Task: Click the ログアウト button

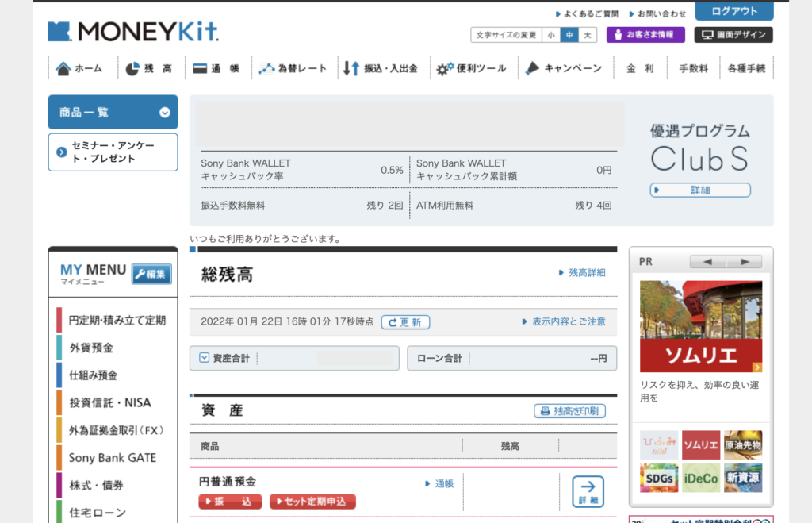Action: pos(734,11)
